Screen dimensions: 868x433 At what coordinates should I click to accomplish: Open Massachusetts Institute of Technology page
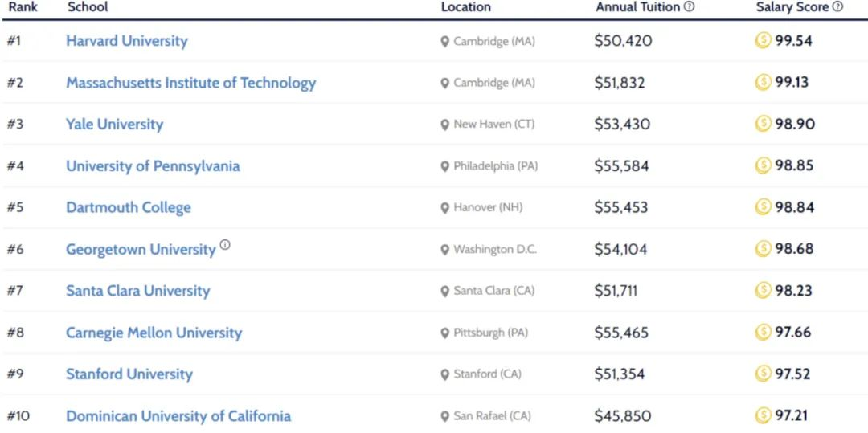point(190,83)
